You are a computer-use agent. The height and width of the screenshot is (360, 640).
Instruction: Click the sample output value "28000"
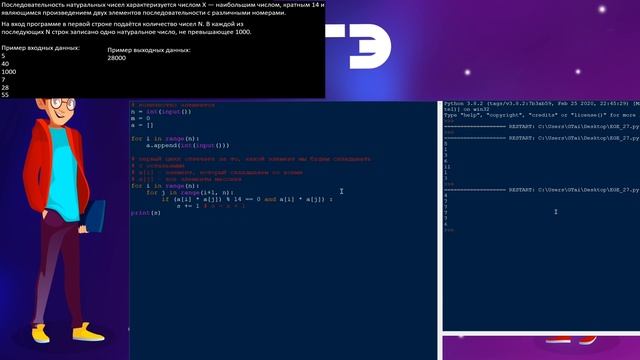pos(117,58)
